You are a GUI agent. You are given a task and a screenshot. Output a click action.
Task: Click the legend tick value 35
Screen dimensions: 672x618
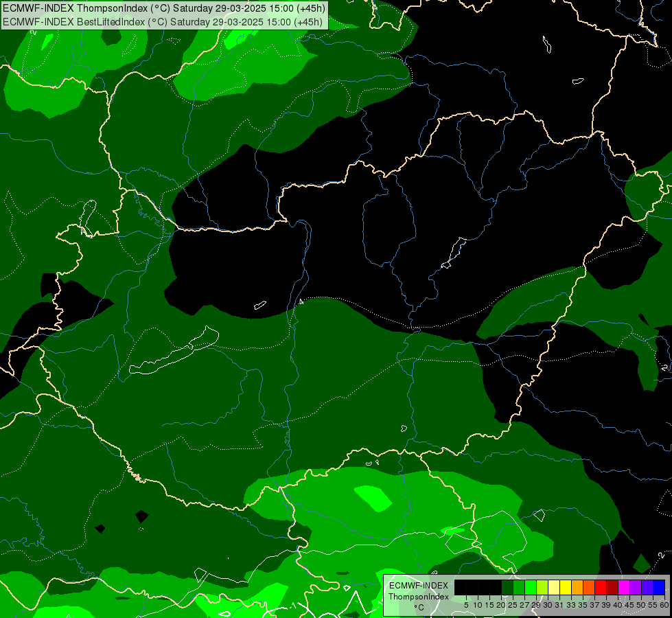pos(583,605)
